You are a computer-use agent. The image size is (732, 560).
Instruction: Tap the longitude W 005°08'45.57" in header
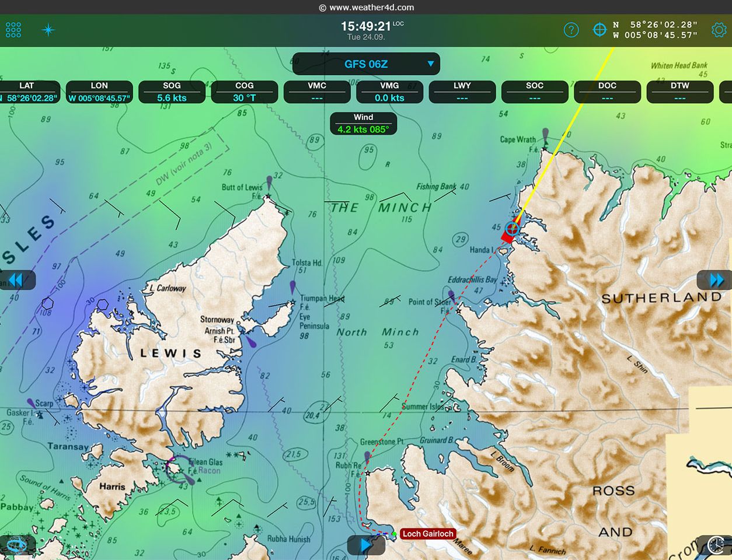coord(655,35)
